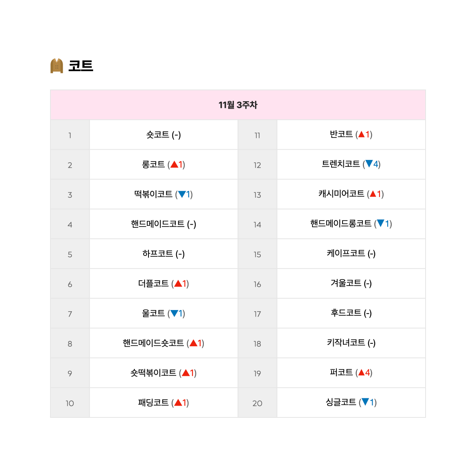Image resolution: width=476 pixels, height=476 pixels.
Task: Click the red up arrow beside 퍼코트
Action: [x=361, y=373]
